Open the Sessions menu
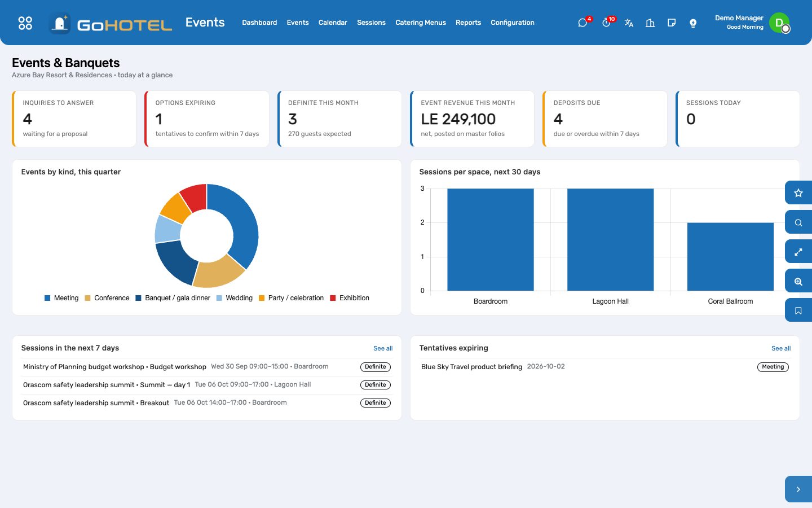This screenshot has height=508, width=812. point(371,23)
